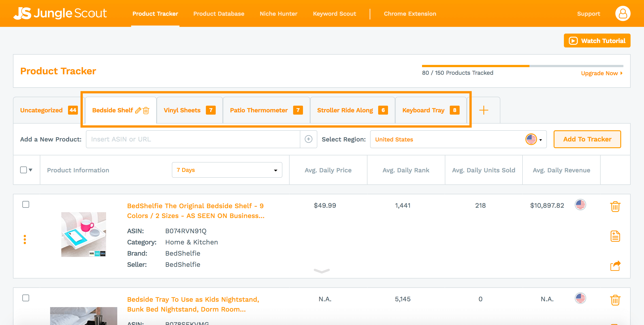Viewport: 644px width, 325px height.
Task: Click the Products Tracked progress bar
Action: (522, 66)
